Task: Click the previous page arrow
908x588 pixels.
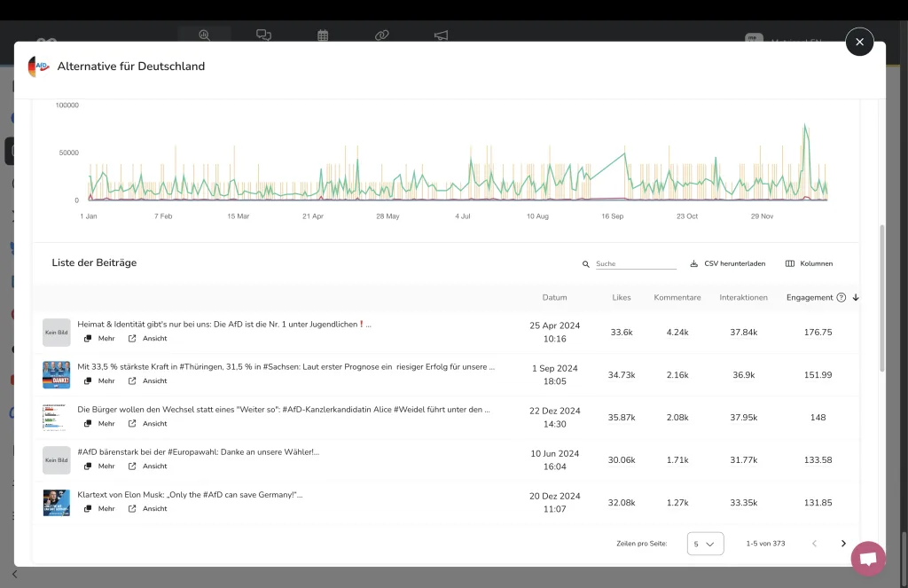Action: pyautogui.click(x=814, y=544)
